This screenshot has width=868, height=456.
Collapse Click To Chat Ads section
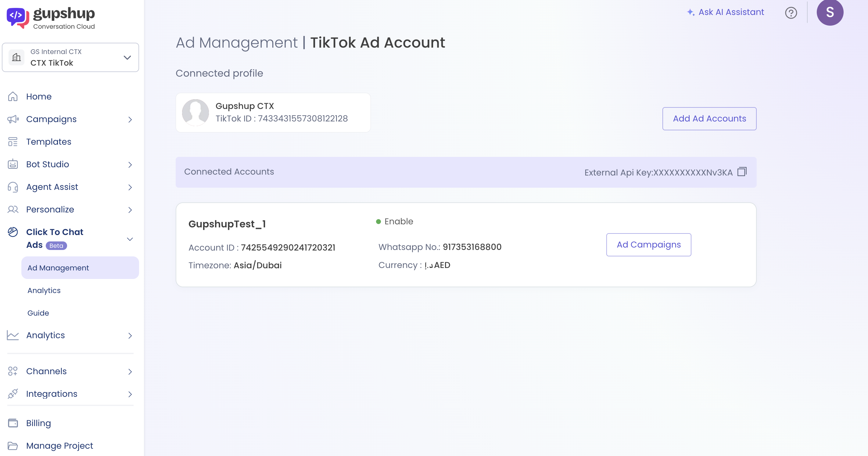[130, 239]
